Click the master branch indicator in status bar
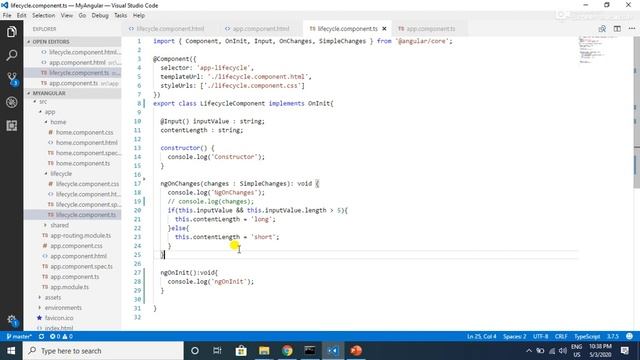This screenshot has width=640, height=360. [19, 336]
